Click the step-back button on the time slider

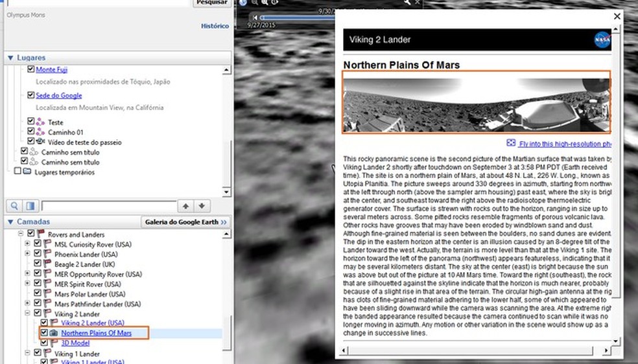[255, 17]
